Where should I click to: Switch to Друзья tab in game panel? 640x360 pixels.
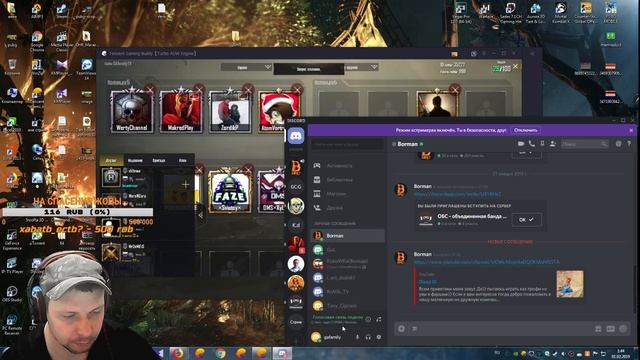point(111,160)
